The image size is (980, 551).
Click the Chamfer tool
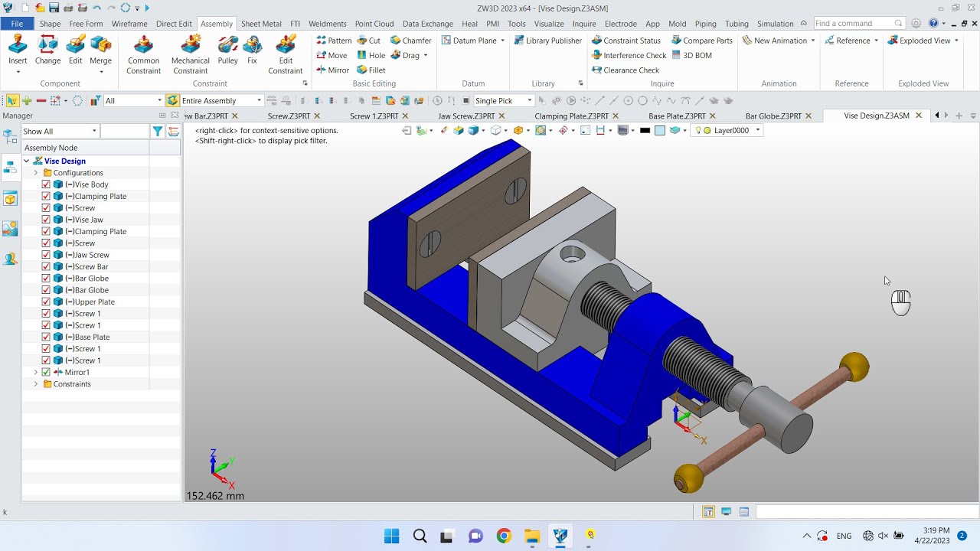[x=411, y=41]
